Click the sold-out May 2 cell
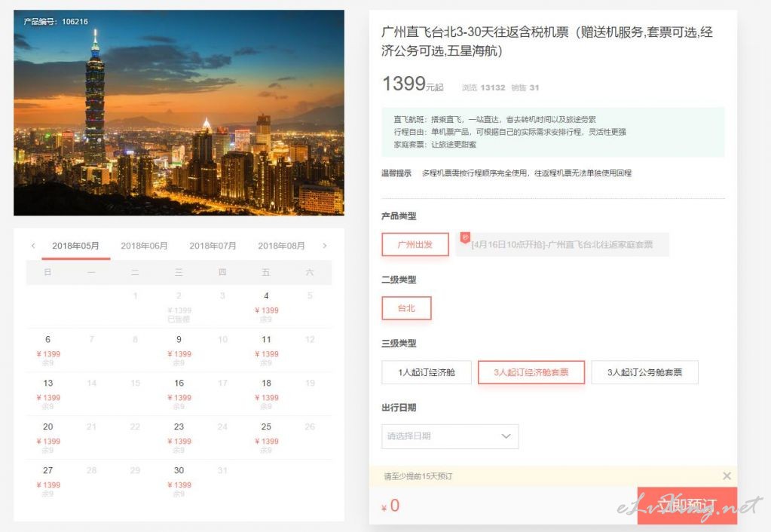The height and width of the screenshot is (532, 771). click(179, 307)
